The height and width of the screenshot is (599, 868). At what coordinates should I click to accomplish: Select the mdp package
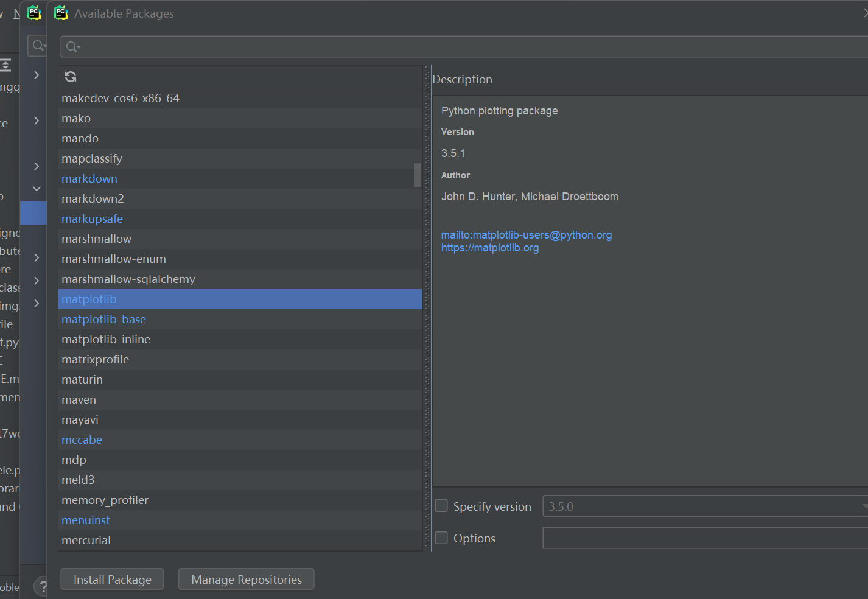240,460
